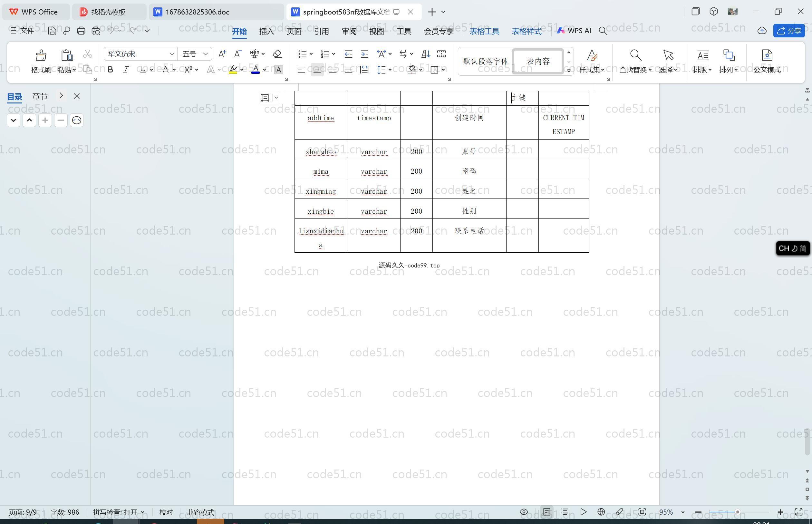Decrease font size with A- icon
The width and height of the screenshot is (812, 524).
tap(238, 54)
